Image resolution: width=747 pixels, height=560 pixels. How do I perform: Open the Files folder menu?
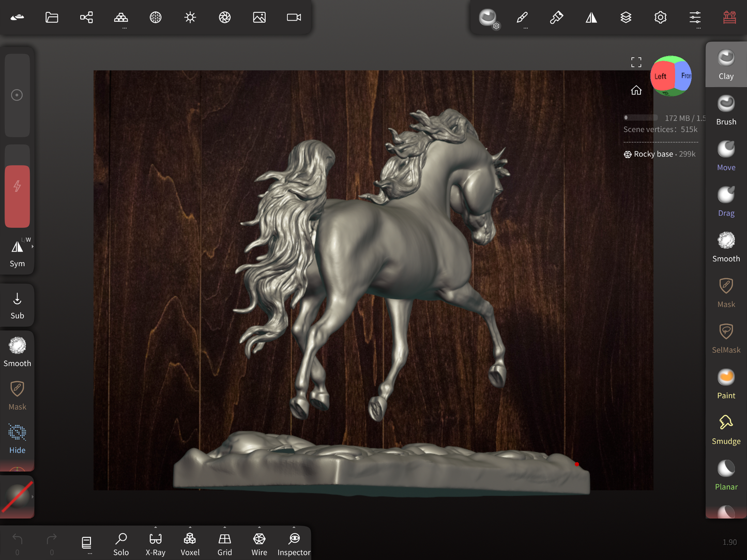[52, 18]
